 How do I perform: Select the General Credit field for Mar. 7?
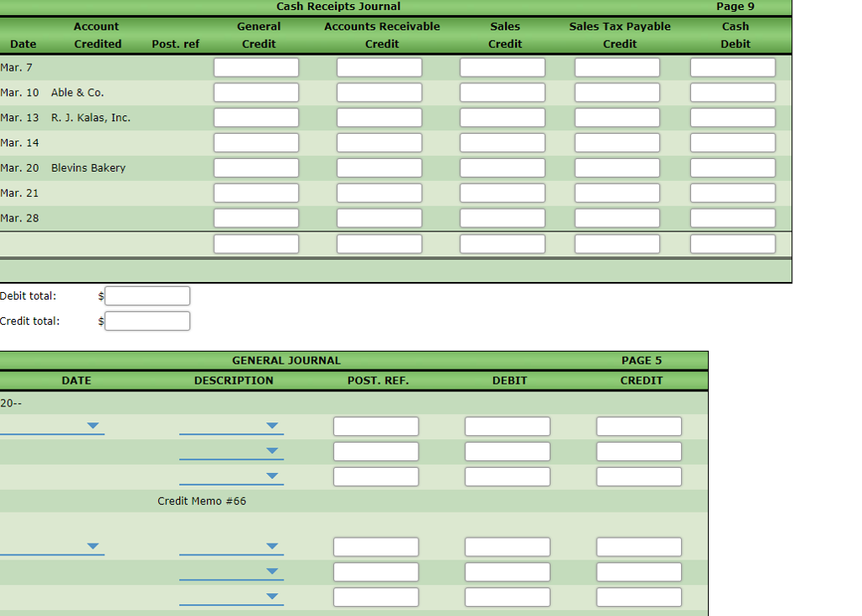[x=255, y=66]
